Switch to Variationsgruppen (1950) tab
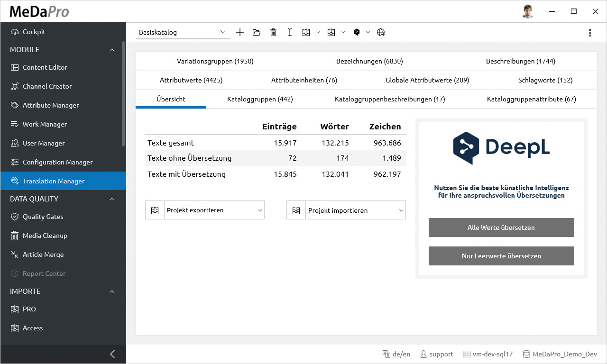 click(215, 61)
